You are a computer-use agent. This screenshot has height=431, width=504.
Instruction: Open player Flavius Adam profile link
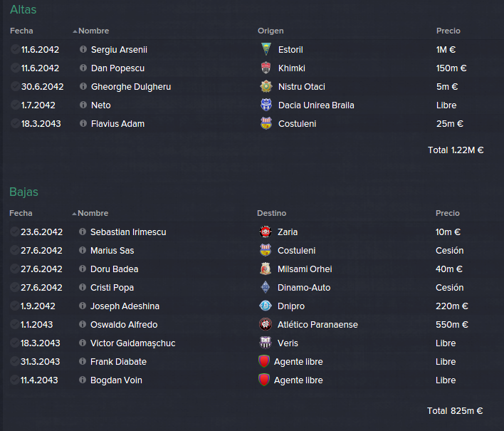click(117, 124)
